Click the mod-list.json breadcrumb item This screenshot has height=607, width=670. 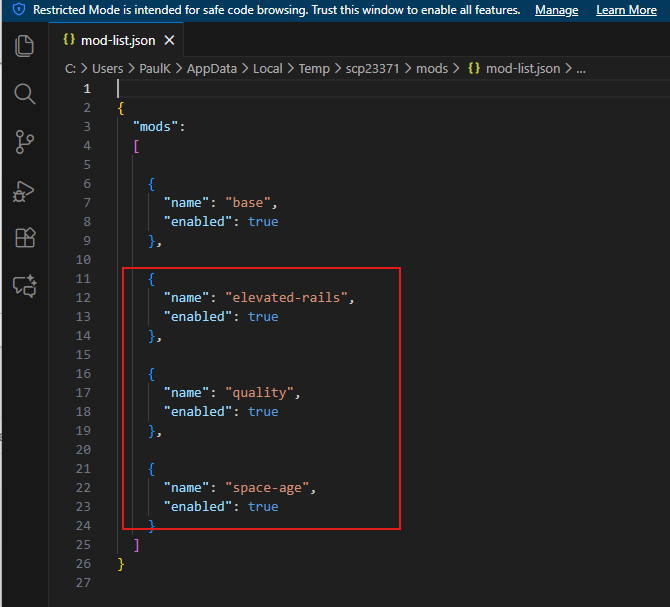[x=522, y=69]
